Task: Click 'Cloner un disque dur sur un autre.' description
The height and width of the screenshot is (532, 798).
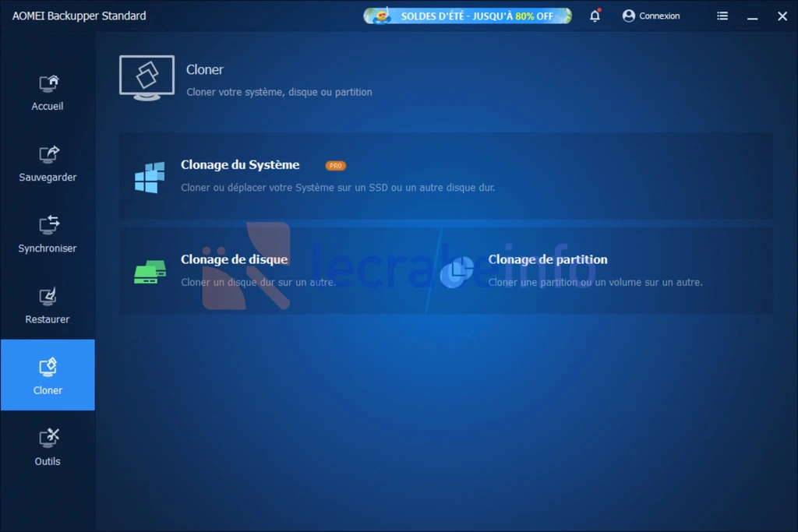Action: point(258,282)
